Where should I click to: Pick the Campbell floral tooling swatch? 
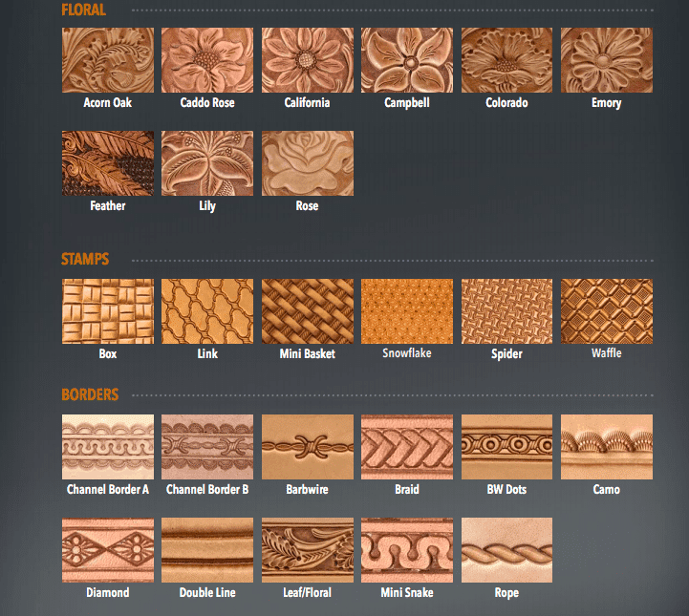point(407,60)
